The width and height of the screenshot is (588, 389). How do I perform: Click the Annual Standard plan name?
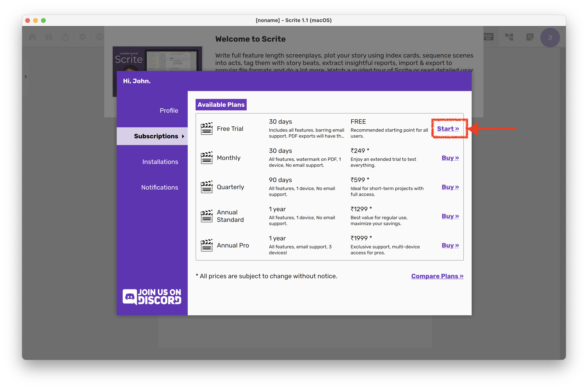pos(230,216)
